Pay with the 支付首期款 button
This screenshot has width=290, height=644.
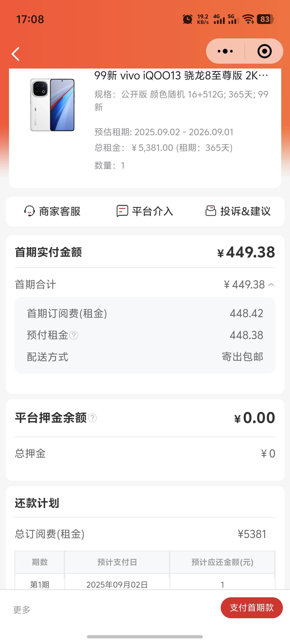(252, 608)
